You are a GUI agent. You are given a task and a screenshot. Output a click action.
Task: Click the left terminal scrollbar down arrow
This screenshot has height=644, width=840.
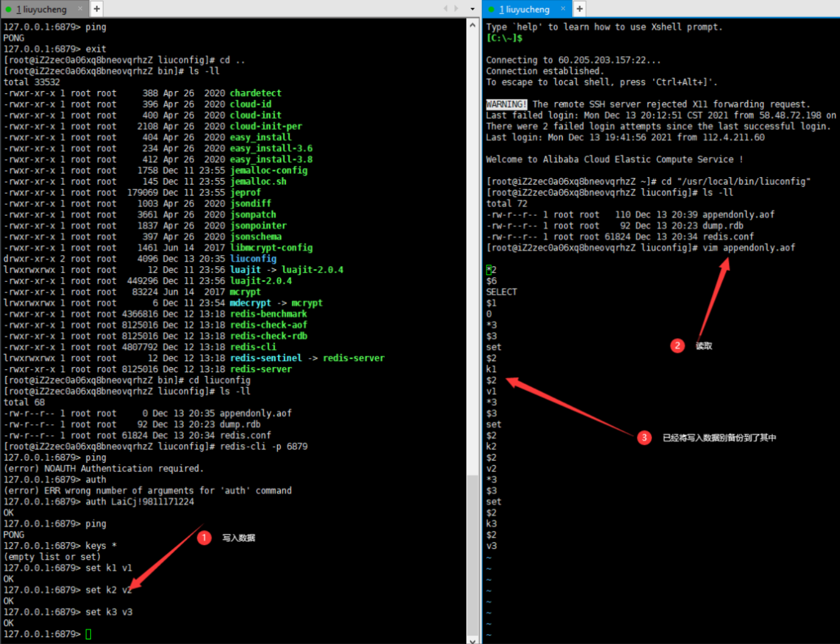pos(473,640)
